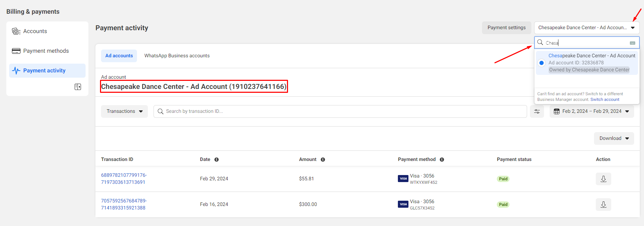The height and width of the screenshot is (226, 644).
Task: Open transaction 6889782107799176-7197303613713691
Action: pyautogui.click(x=124, y=179)
